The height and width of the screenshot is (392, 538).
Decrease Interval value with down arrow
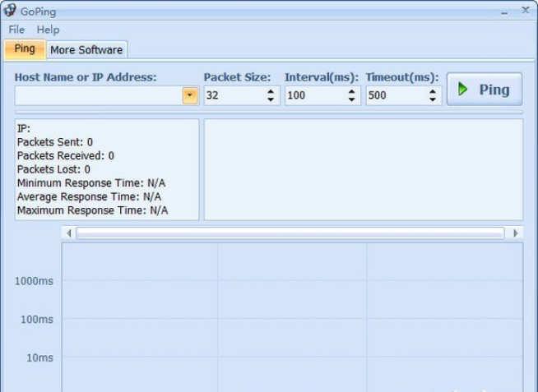coord(352,99)
